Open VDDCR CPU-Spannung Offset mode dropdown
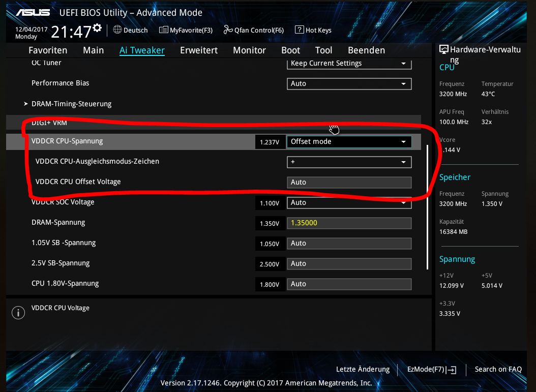536x392 pixels. (x=349, y=141)
